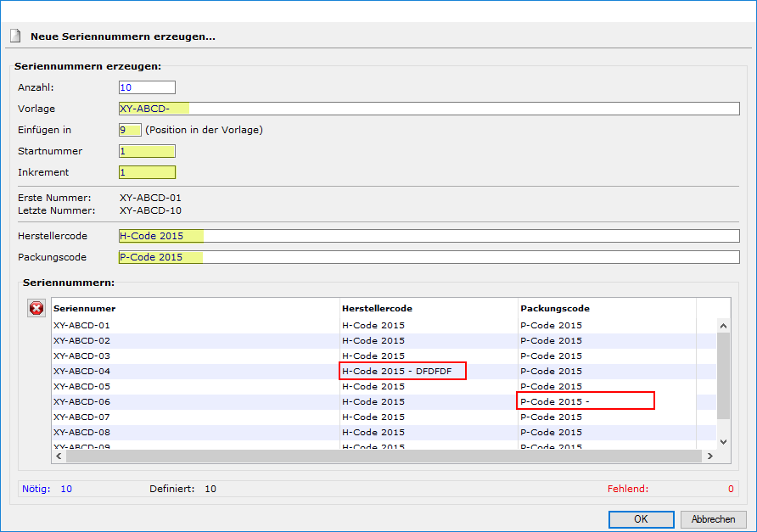
Task: Select the Einfügen in position field
Action: click(130, 130)
